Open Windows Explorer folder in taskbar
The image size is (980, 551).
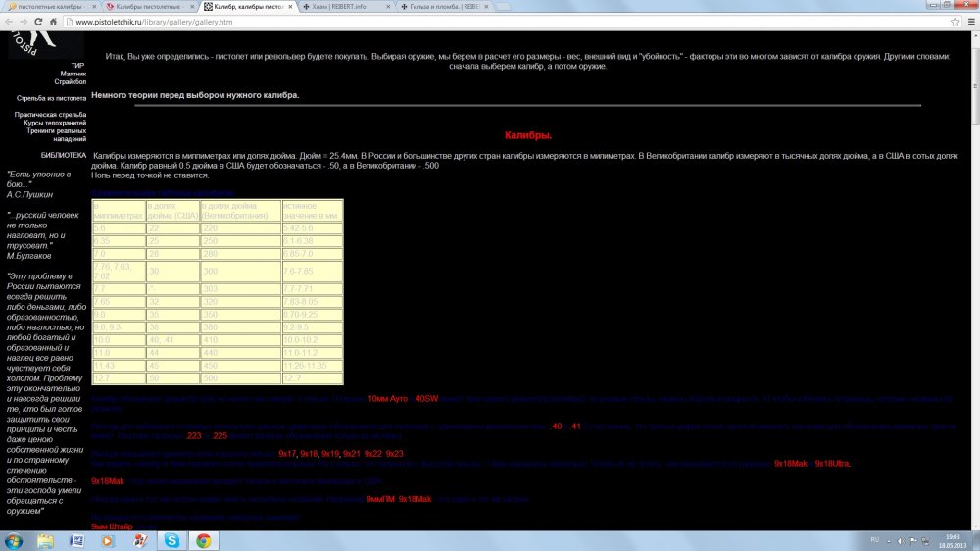[45, 541]
